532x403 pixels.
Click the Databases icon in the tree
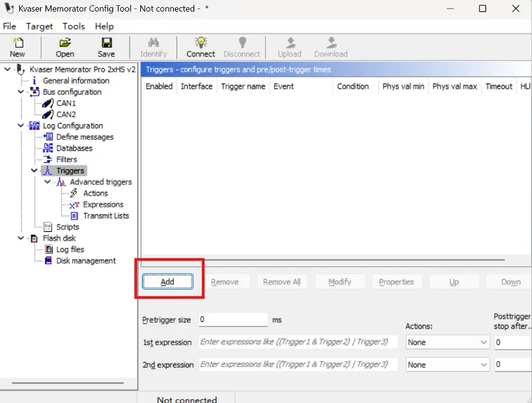(48, 148)
